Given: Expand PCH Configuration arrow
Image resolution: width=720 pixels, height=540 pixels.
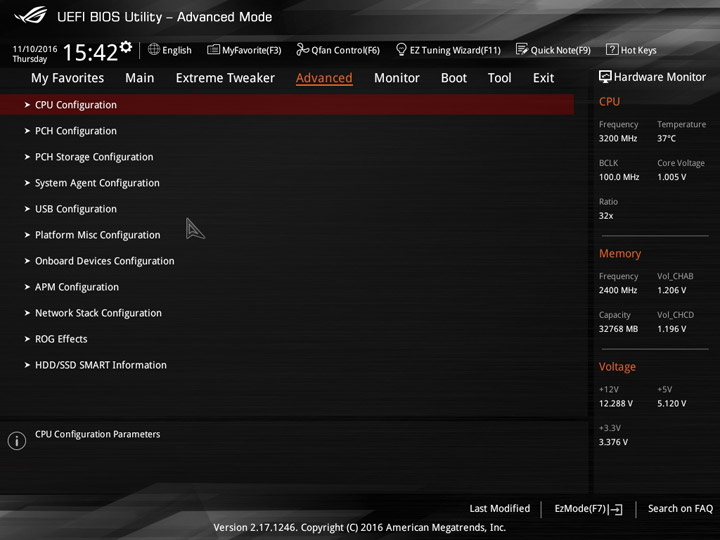Looking at the screenshot, I should pyautogui.click(x=27, y=131).
